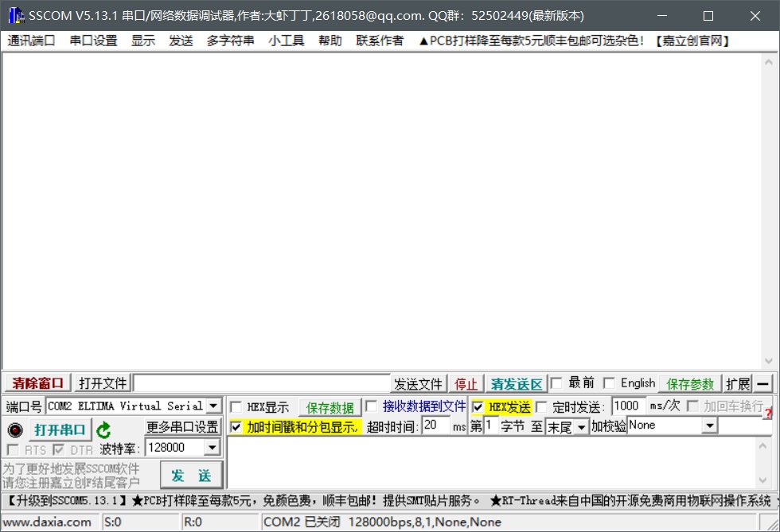
Task: Uncheck the HEX发送 checkbox
Action: pyautogui.click(x=478, y=406)
